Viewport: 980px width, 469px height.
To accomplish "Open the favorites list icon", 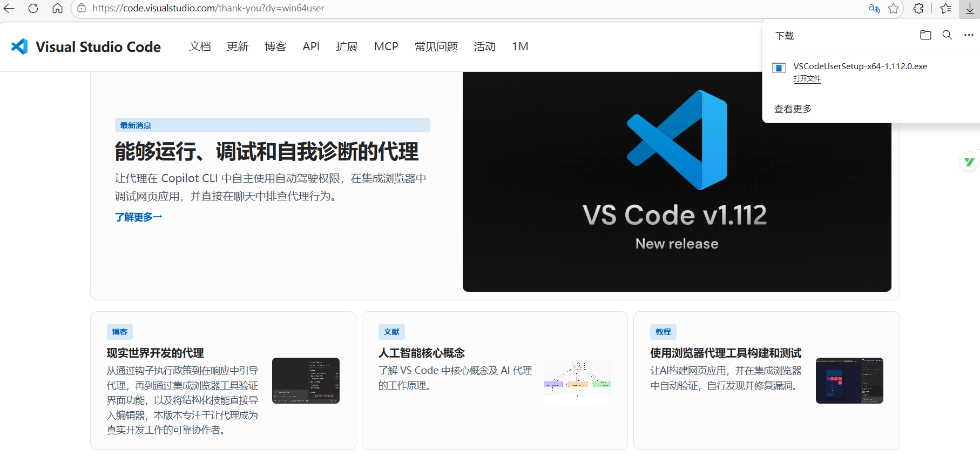I will point(945,8).
